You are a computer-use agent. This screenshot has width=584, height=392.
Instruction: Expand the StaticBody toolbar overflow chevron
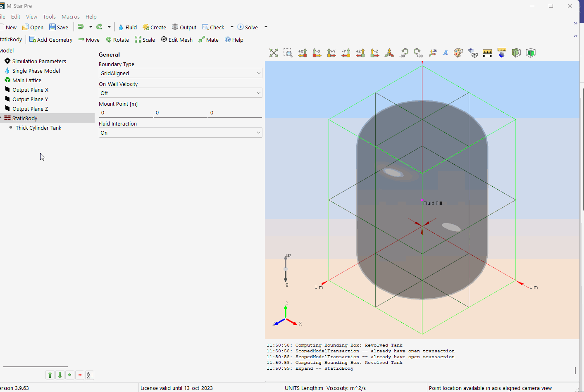coord(575,36)
